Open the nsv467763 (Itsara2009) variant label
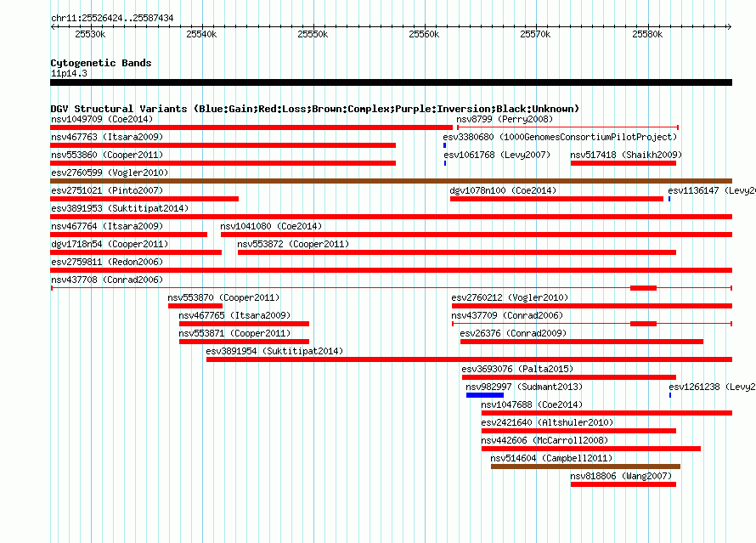Screen dimensions: 756x543 click(107, 137)
